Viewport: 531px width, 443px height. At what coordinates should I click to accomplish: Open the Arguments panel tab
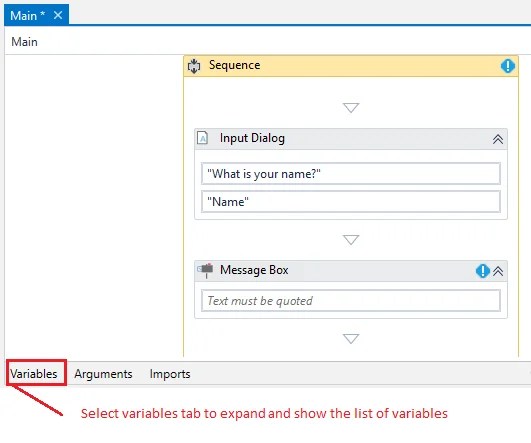[x=103, y=374]
